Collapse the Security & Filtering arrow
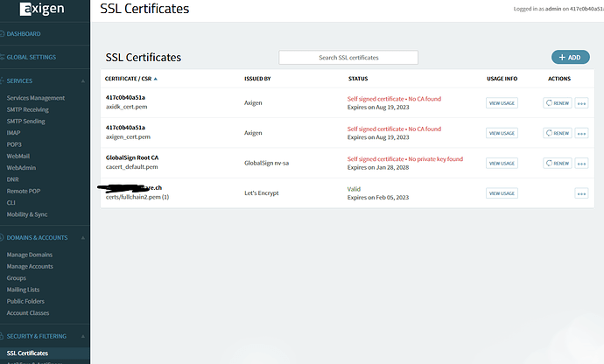 click(83, 336)
